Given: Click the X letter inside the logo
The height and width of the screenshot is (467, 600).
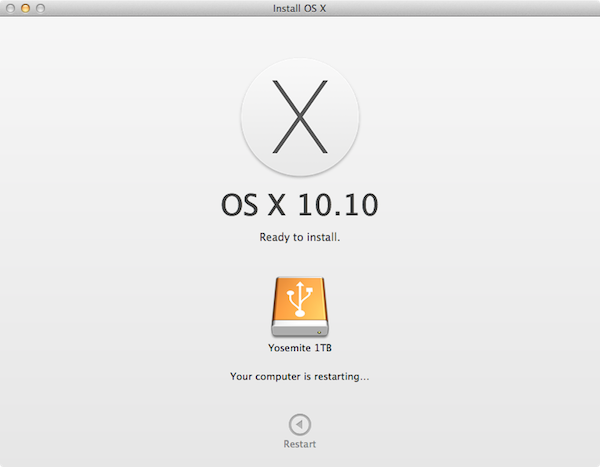Looking at the screenshot, I should click(300, 117).
